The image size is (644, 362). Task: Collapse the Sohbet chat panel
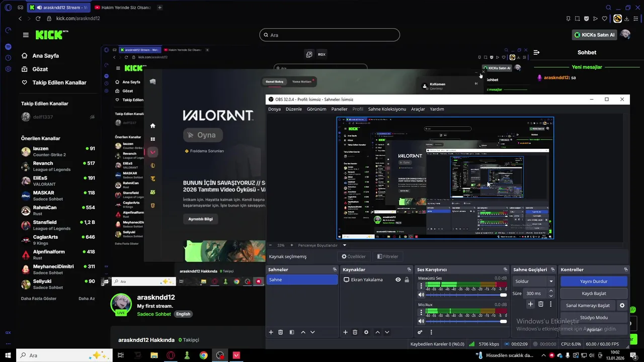(x=536, y=52)
